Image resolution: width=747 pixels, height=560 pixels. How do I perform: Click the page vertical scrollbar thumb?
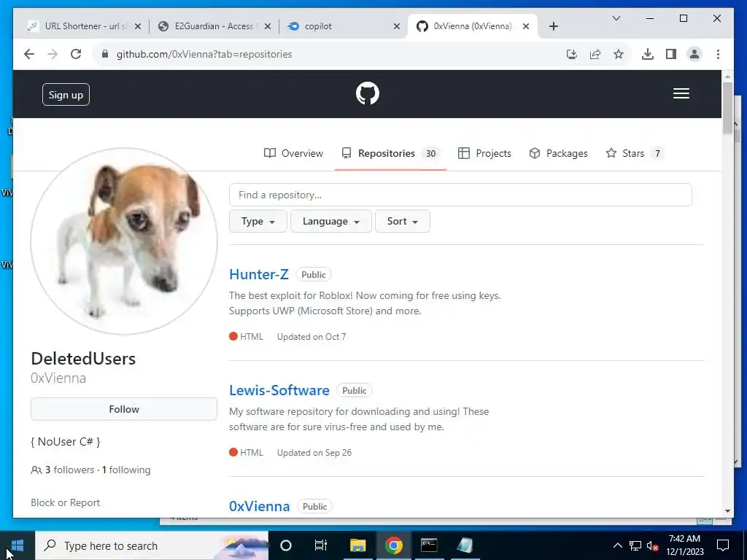727,108
